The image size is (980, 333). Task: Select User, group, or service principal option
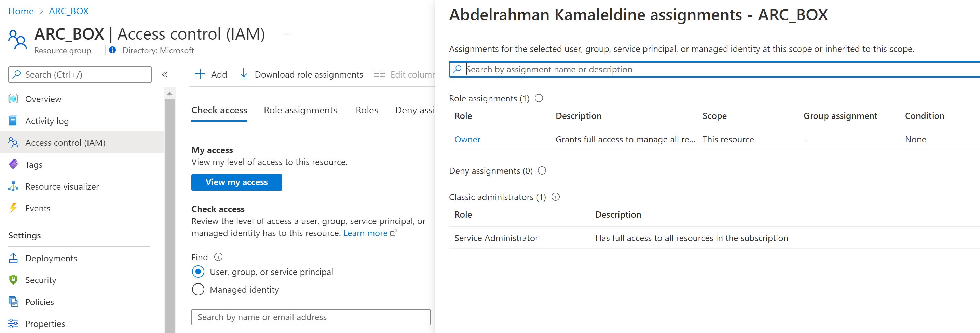click(198, 272)
